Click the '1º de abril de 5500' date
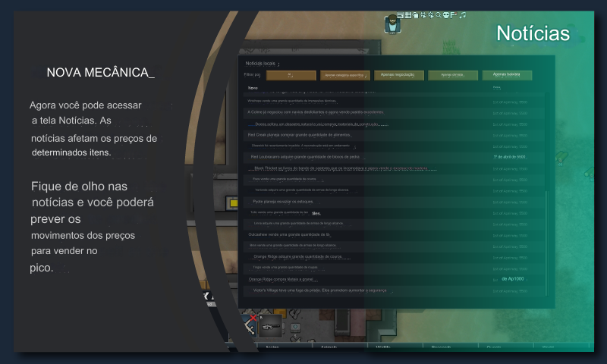Viewport: 607px width, 364px height. pos(509,157)
